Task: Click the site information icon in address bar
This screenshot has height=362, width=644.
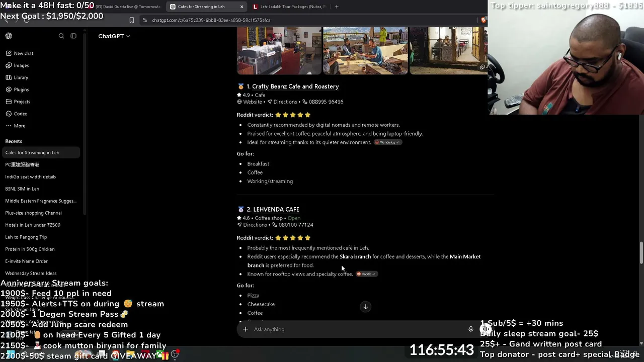Action: pyautogui.click(x=145, y=20)
